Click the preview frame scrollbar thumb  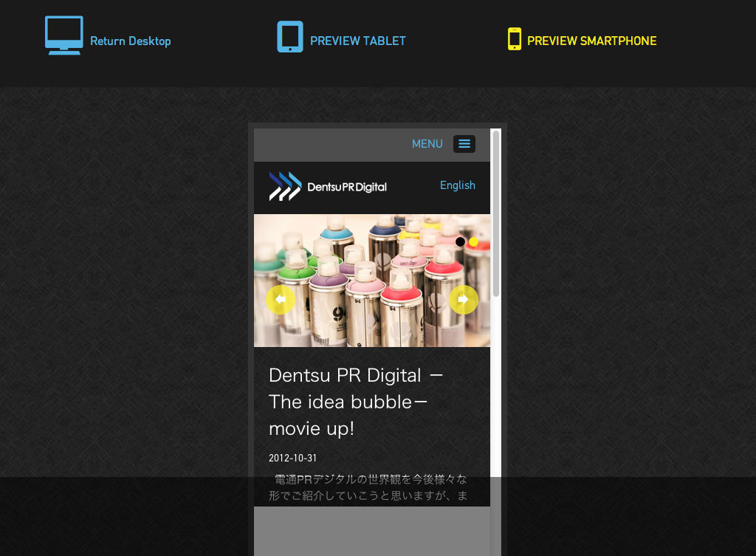(495, 213)
